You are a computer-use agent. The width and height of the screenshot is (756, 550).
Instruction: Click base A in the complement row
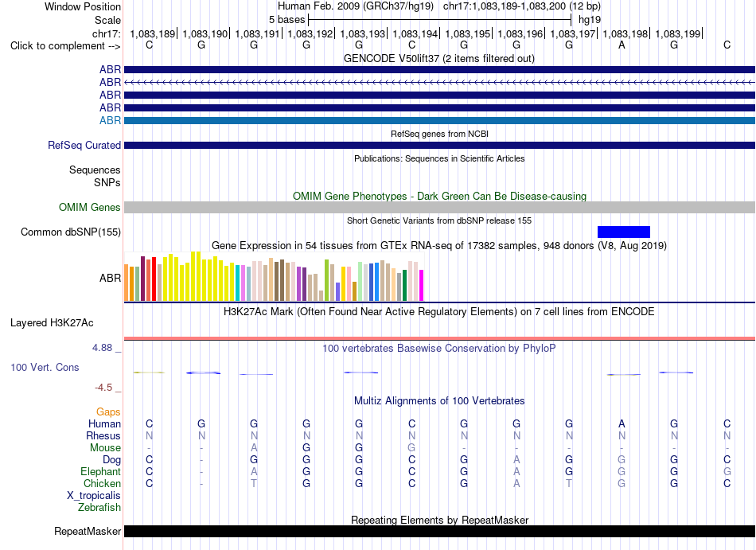point(622,45)
